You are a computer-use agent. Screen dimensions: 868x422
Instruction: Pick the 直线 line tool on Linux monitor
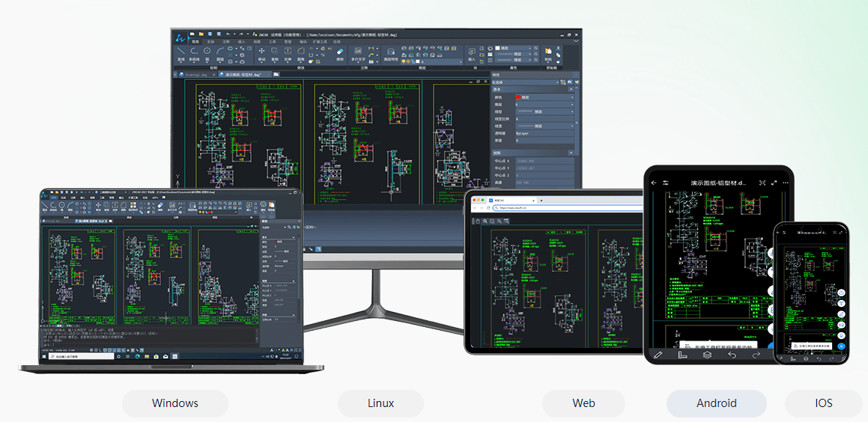[181, 54]
